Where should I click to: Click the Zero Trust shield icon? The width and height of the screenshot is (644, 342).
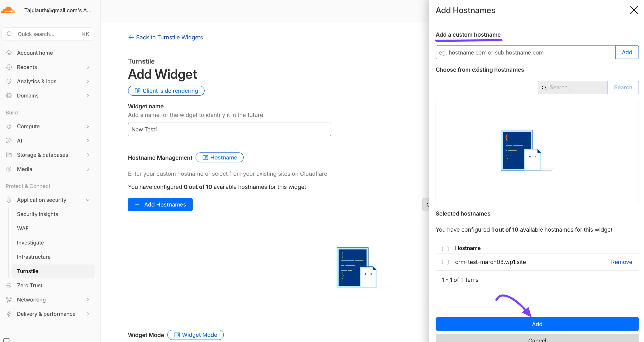[9, 285]
